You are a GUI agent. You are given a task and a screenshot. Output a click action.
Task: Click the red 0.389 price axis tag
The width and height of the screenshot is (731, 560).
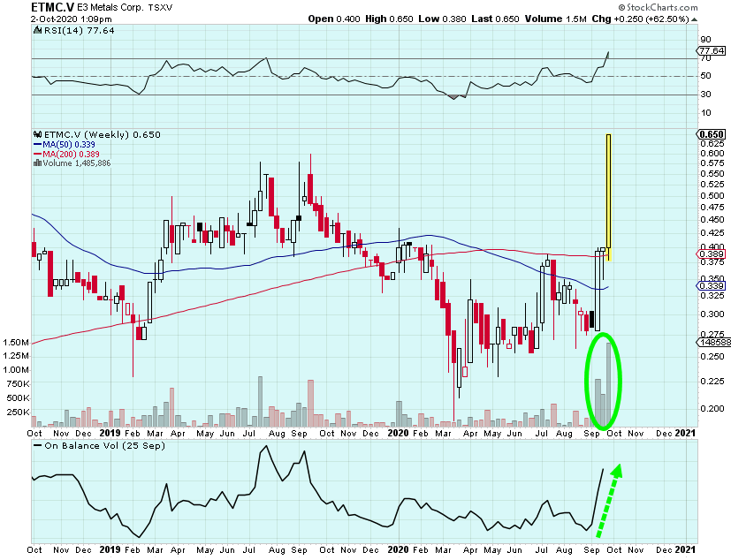pos(712,253)
